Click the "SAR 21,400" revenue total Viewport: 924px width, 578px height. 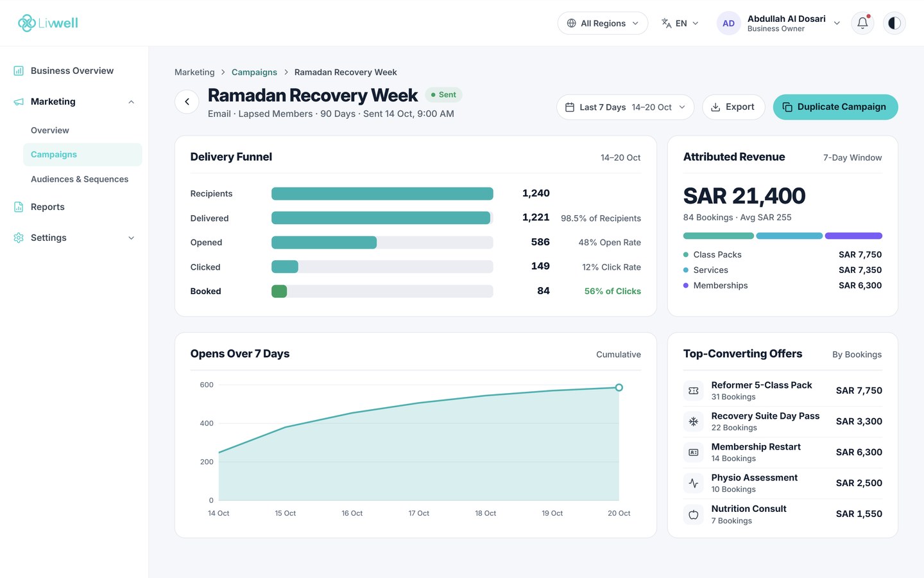[744, 196]
